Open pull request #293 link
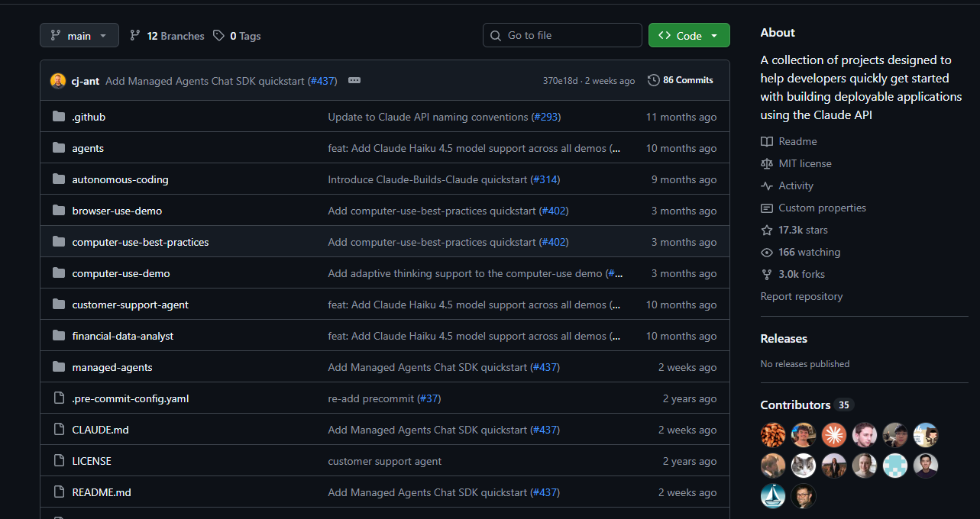The width and height of the screenshot is (980, 519). [545, 117]
